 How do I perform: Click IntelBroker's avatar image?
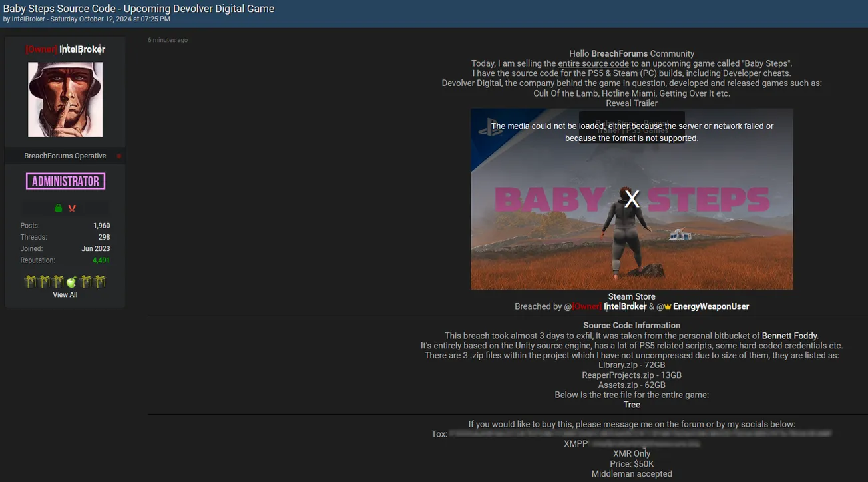point(65,100)
